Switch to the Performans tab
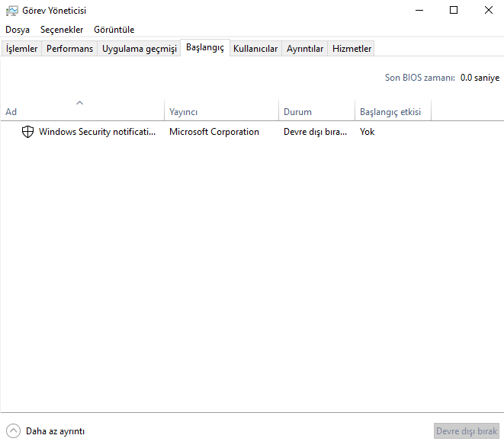Image resolution: width=504 pixels, height=448 pixels. (x=69, y=49)
